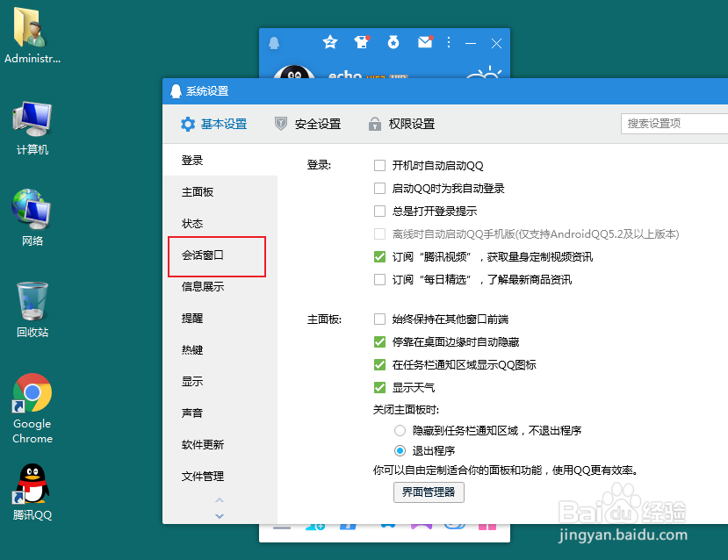Select 隐藏到任务栏通知区域 radio option
Image resolution: width=728 pixels, height=560 pixels.
400,431
